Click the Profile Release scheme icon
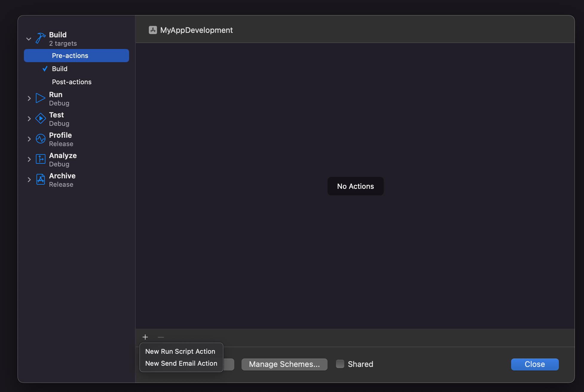The width and height of the screenshot is (584, 392). (x=40, y=138)
